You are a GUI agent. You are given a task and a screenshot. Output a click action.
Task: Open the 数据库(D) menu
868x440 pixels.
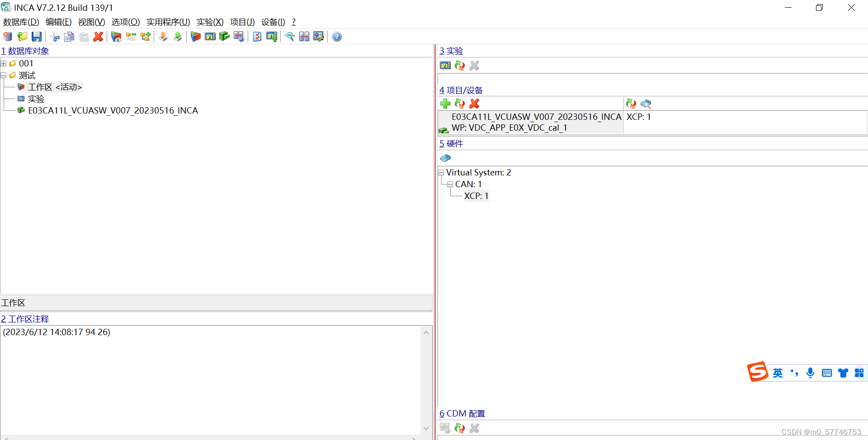click(21, 22)
